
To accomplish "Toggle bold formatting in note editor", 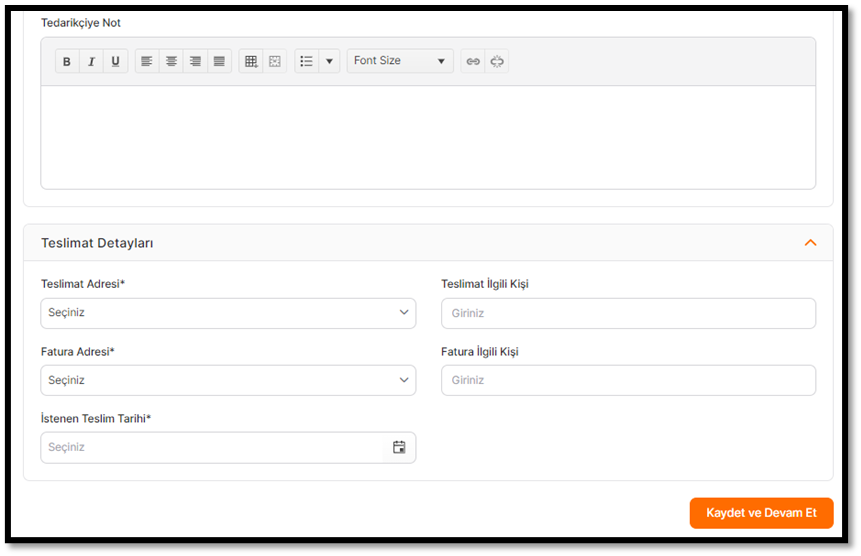I will point(67,61).
